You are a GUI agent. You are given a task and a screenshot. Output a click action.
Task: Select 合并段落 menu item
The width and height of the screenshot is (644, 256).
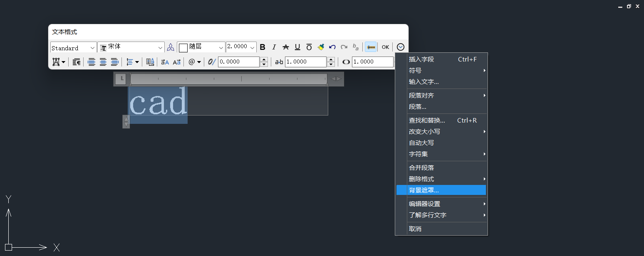pyautogui.click(x=441, y=168)
